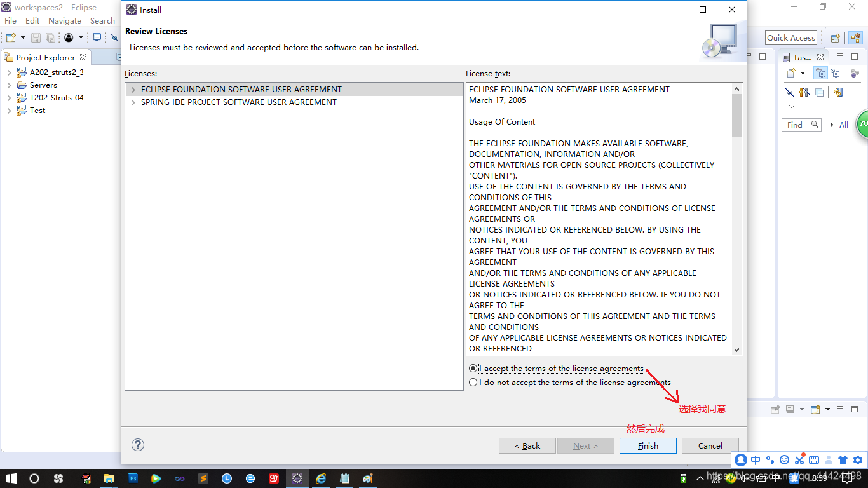Open the New wizard dropdown arrow

[23, 38]
